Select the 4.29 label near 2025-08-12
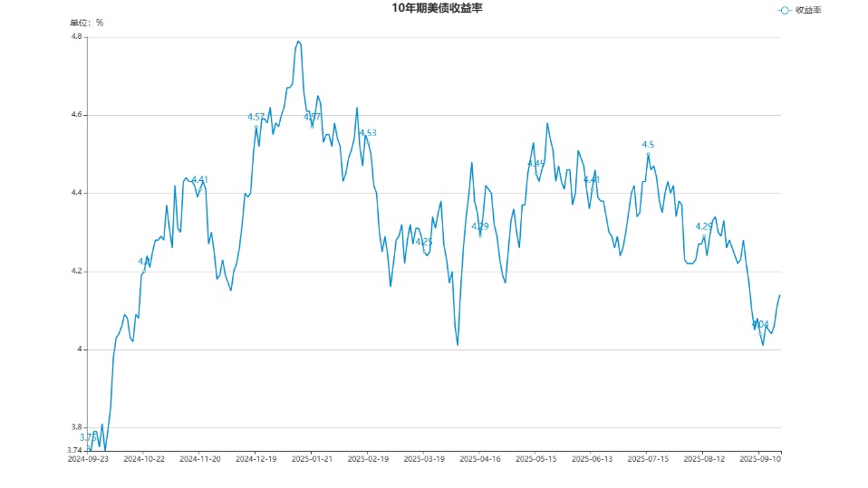 [704, 226]
